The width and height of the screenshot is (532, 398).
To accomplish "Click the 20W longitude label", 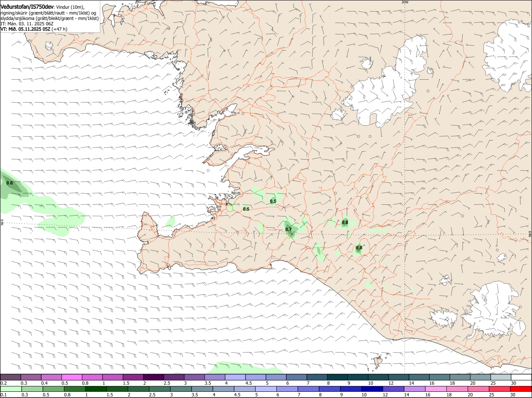I will [405, 2].
